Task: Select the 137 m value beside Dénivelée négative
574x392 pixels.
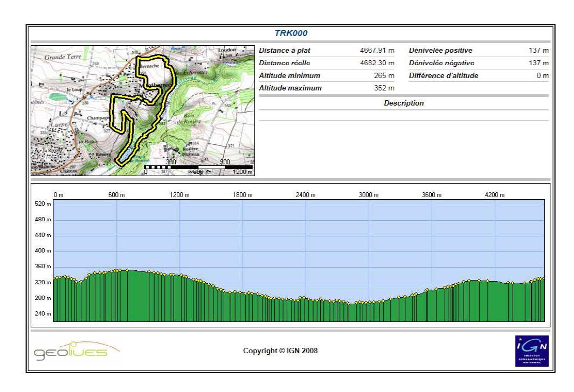Action: 538,63
